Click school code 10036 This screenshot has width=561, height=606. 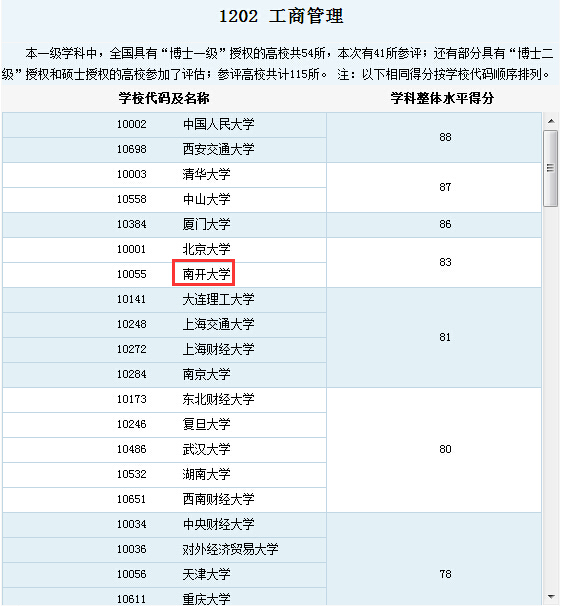(x=132, y=549)
